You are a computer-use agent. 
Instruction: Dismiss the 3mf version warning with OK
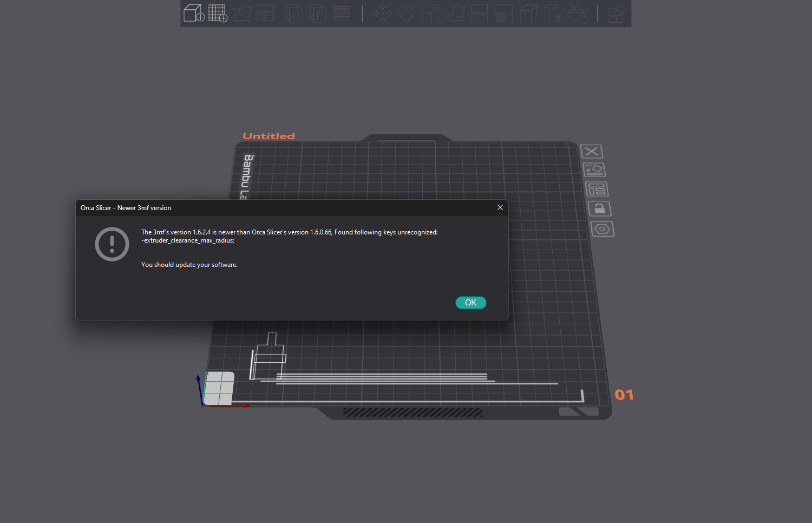[470, 303]
